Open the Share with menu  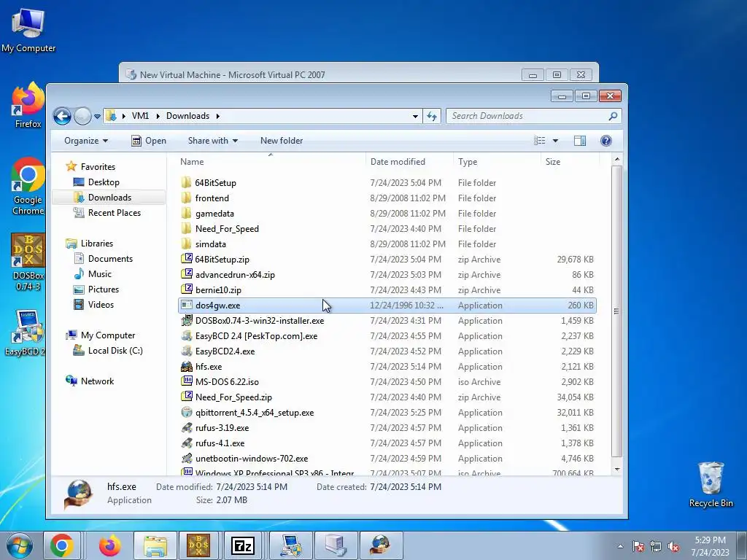[212, 141]
